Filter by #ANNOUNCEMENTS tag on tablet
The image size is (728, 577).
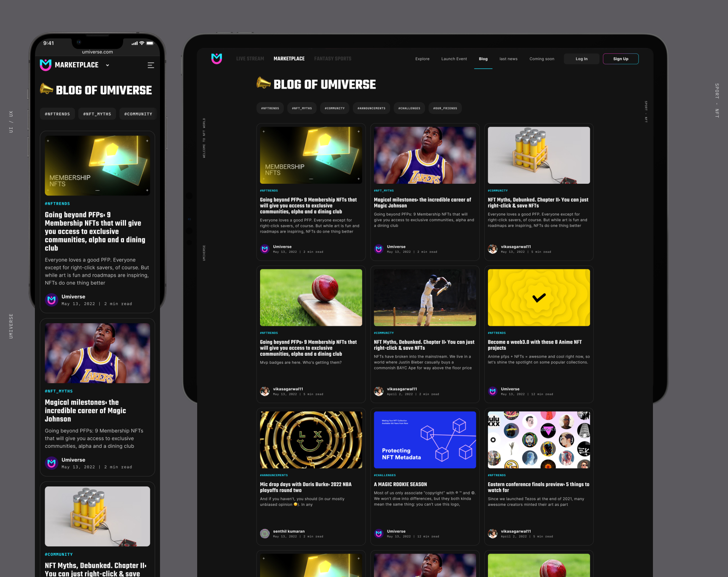(371, 108)
